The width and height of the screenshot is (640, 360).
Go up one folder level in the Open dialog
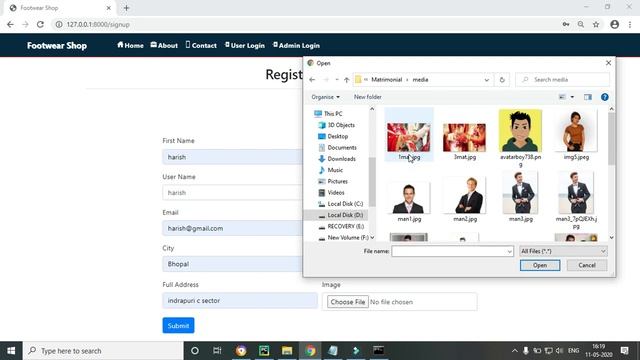[x=347, y=80]
